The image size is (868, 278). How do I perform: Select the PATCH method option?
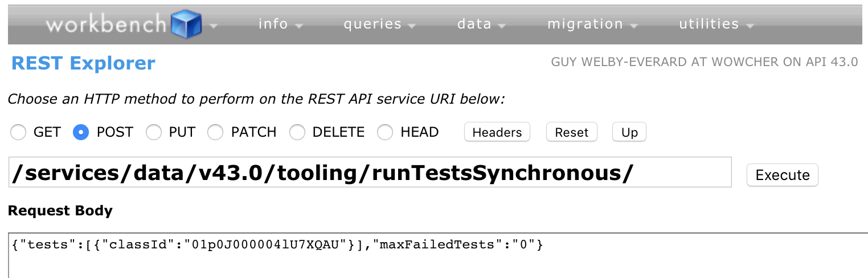(x=215, y=133)
